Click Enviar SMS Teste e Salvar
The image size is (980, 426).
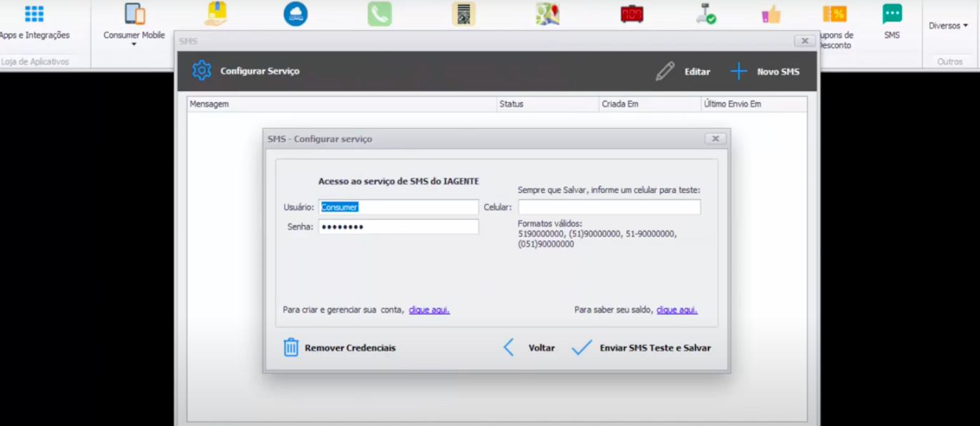tap(642, 348)
